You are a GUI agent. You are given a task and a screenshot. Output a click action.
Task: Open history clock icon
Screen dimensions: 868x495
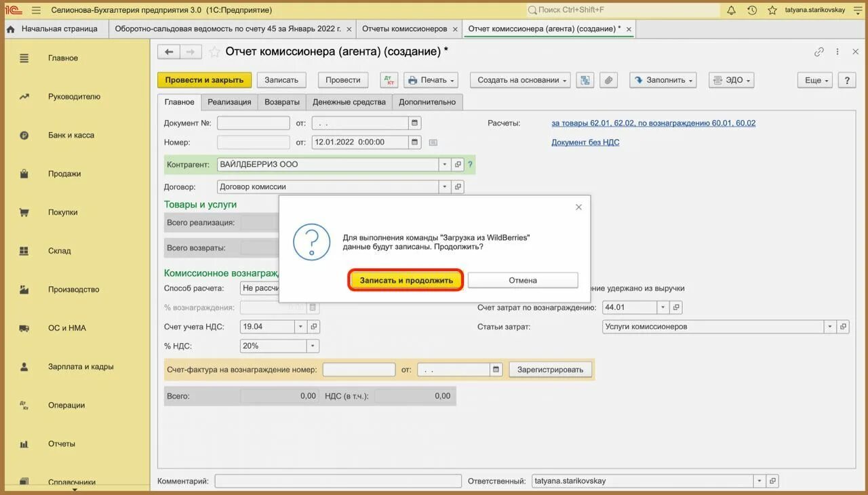pyautogui.click(x=751, y=10)
